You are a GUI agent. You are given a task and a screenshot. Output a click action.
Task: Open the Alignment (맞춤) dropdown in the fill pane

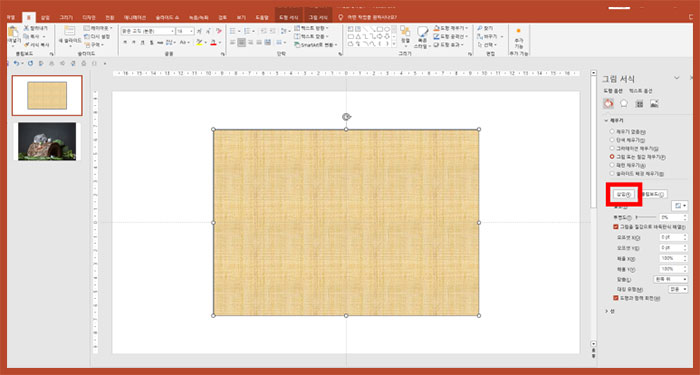point(671,279)
